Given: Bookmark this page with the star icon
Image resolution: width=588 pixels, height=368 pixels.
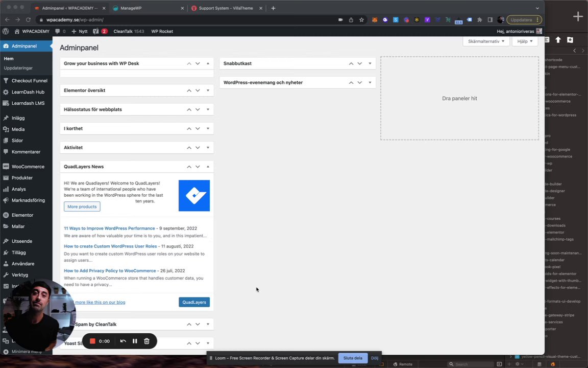Looking at the screenshot, I should coord(361,19).
